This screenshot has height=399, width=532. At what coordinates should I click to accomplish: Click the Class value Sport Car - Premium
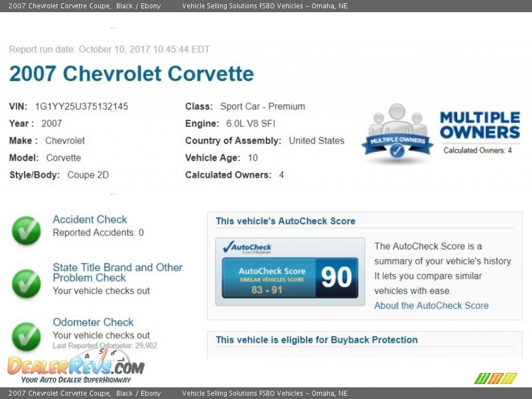[x=263, y=106]
